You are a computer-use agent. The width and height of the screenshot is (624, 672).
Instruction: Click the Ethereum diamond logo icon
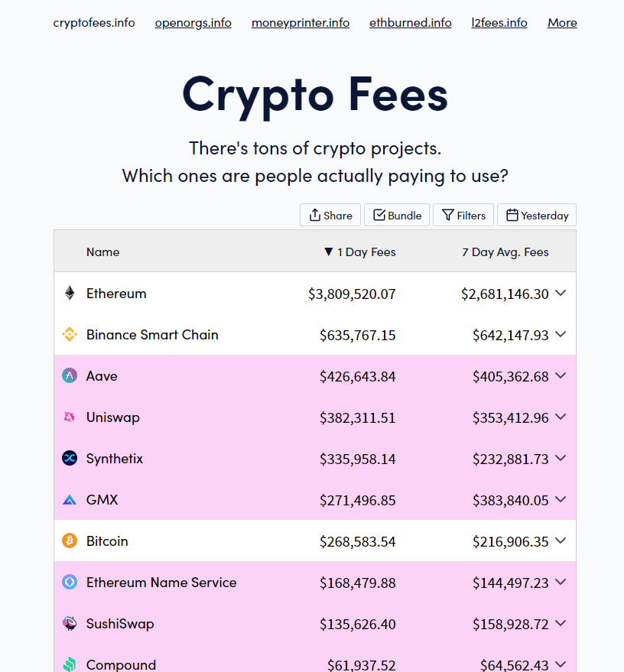click(x=70, y=293)
